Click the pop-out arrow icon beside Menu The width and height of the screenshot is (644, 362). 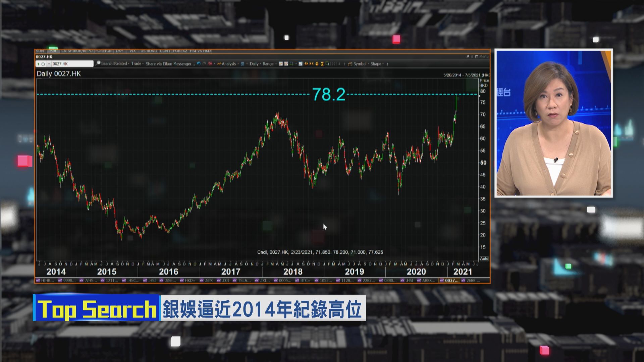coord(468,57)
